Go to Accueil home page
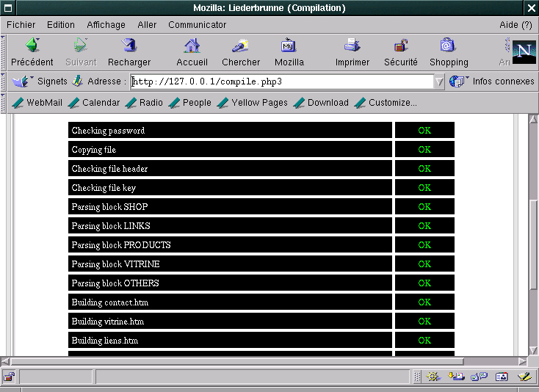 point(192,51)
